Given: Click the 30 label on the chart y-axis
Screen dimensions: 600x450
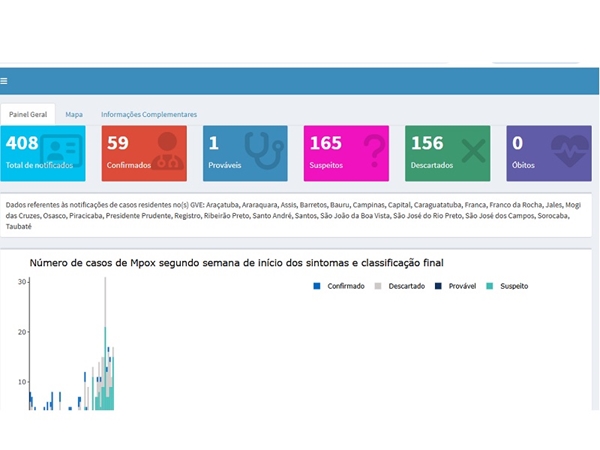Looking at the screenshot, I should [21, 282].
